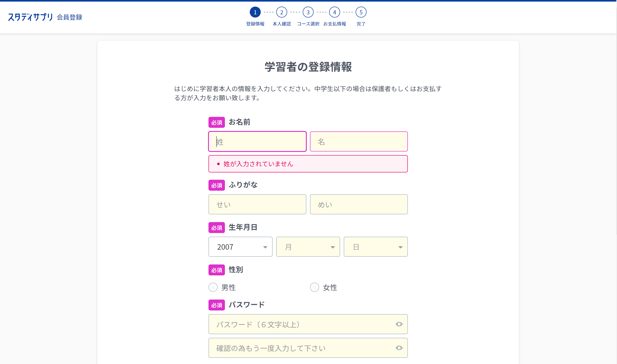
Task: Click the 生年月日 field label
Action: click(243, 227)
